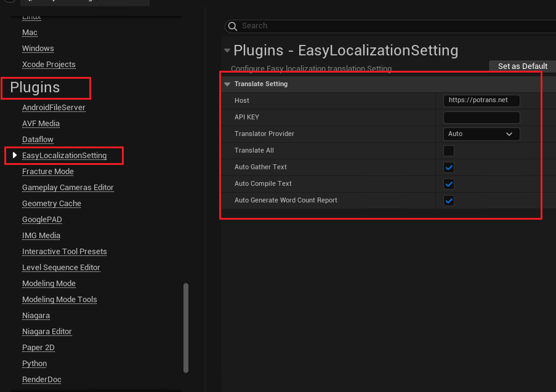Open Python plugin settings
This screenshot has height=392, width=556.
click(x=34, y=363)
